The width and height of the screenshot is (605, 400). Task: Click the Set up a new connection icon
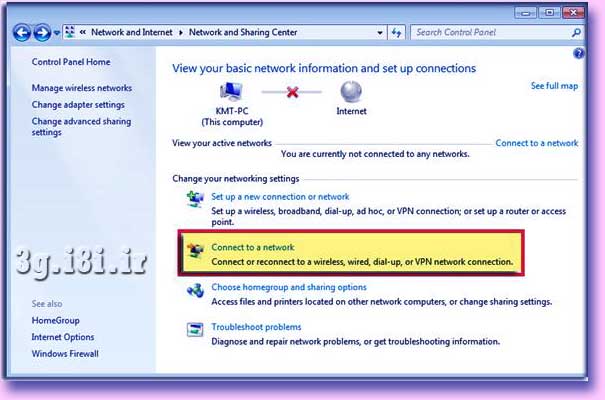click(195, 199)
